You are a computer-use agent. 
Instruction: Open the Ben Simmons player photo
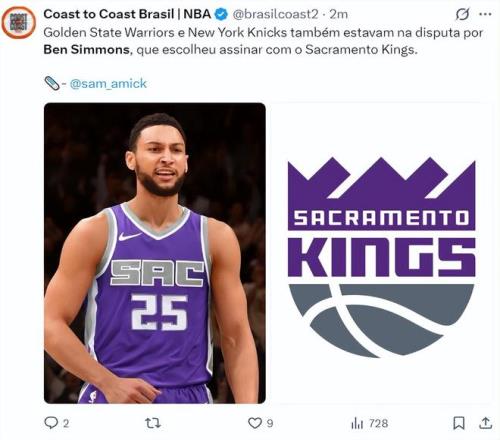pos(155,253)
